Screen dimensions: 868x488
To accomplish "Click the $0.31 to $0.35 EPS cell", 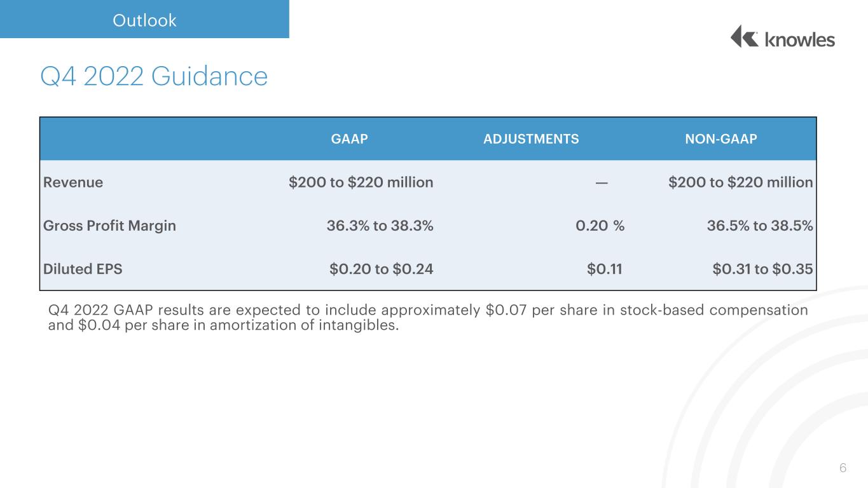I will pyautogui.click(x=763, y=269).
